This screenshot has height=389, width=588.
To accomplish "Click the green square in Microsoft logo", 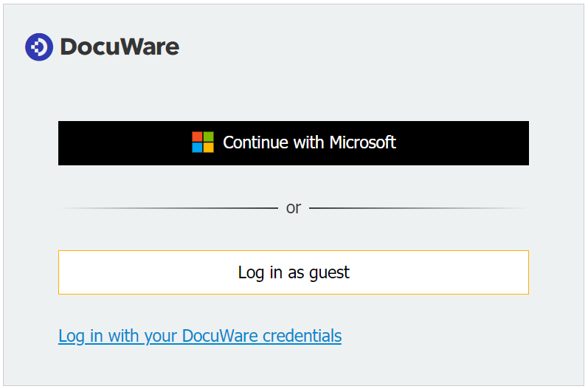I will [x=208, y=137].
